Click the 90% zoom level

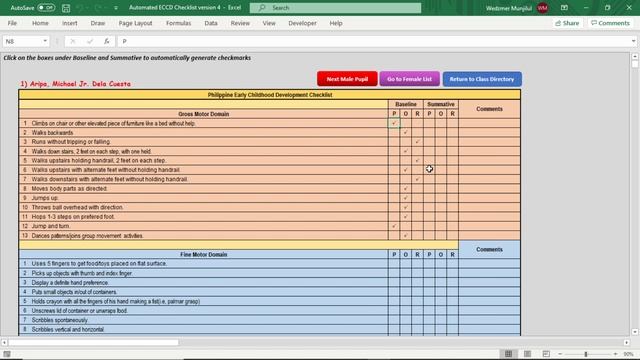pyautogui.click(x=628, y=354)
